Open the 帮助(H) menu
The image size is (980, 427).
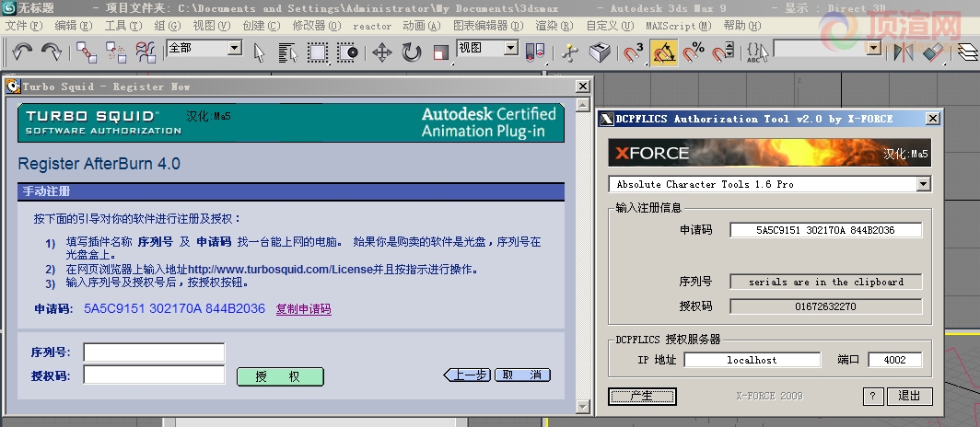tap(741, 26)
